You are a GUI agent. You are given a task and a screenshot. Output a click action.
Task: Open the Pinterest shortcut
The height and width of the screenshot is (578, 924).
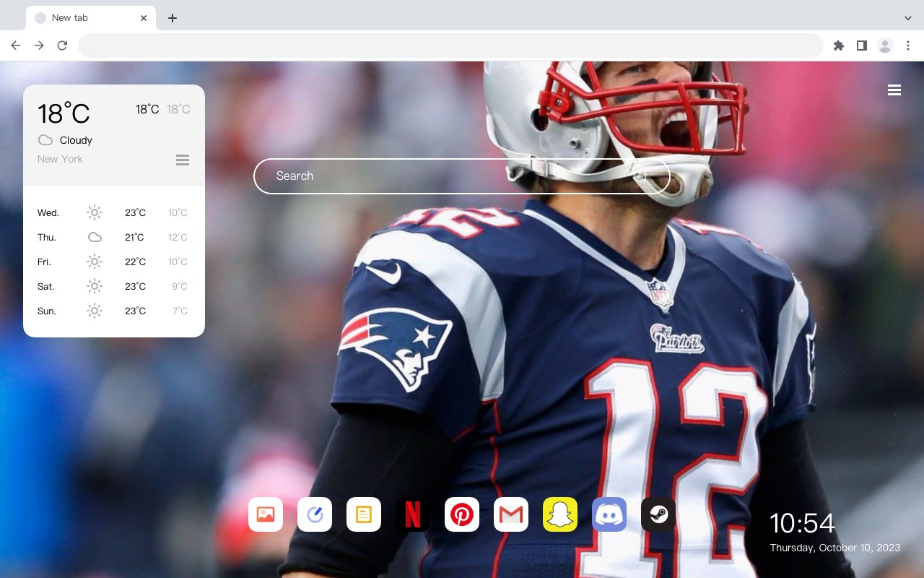[x=462, y=514]
